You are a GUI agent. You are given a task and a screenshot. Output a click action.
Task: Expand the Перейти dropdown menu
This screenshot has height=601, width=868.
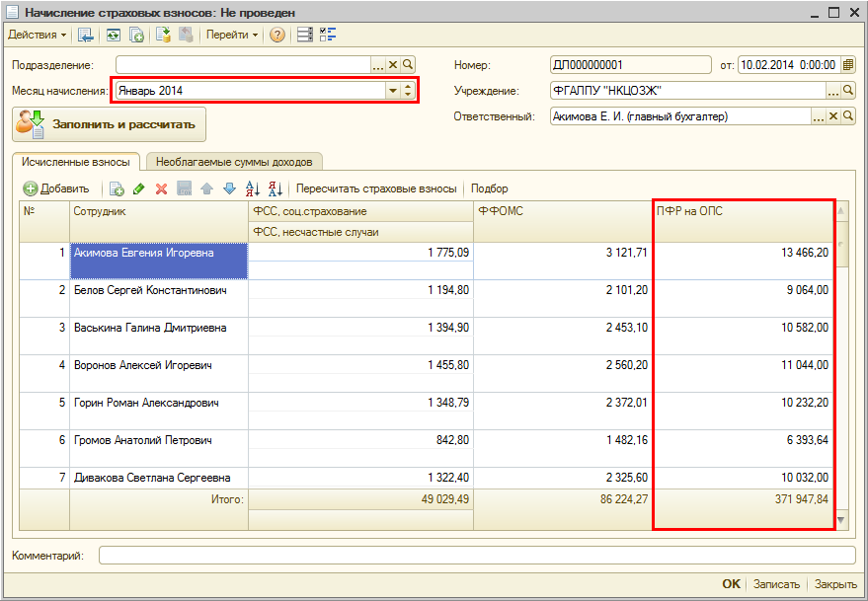[x=232, y=35]
